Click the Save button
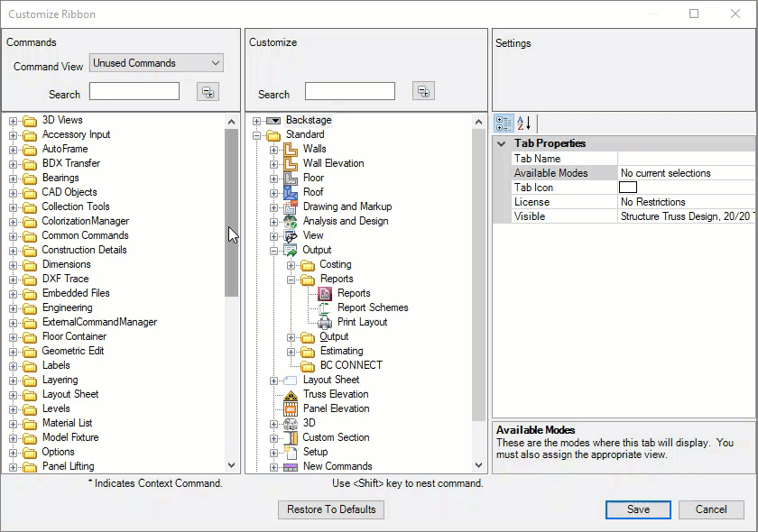Screen dimensions: 758x532 tap(638, 509)
